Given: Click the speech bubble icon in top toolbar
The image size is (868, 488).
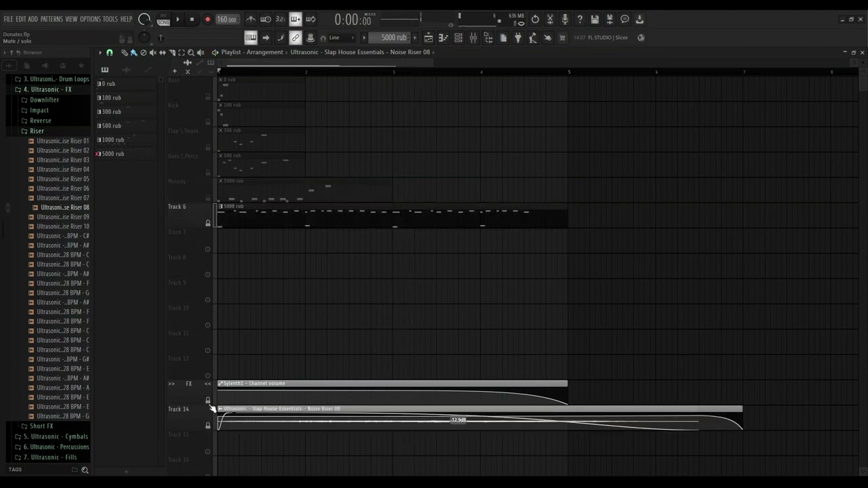Looking at the screenshot, I should pyautogui.click(x=625, y=19).
